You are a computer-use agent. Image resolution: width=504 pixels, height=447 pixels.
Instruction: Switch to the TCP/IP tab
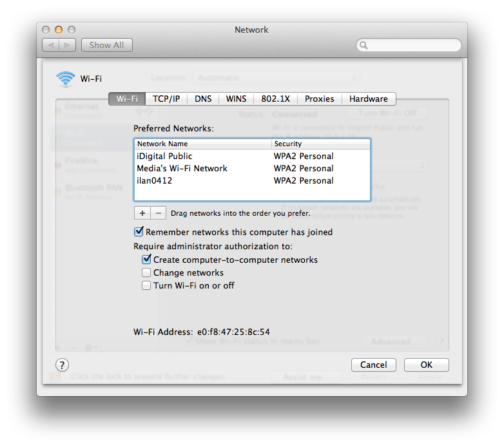pyautogui.click(x=166, y=99)
